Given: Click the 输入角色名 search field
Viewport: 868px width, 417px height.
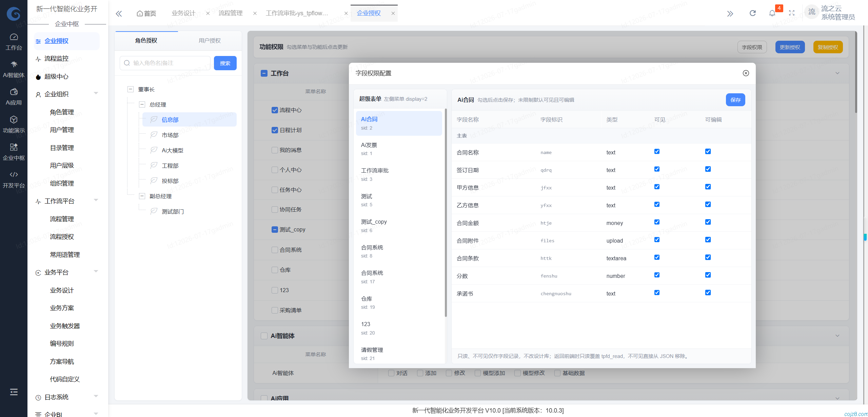Looking at the screenshot, I should (x=165, y=63).
